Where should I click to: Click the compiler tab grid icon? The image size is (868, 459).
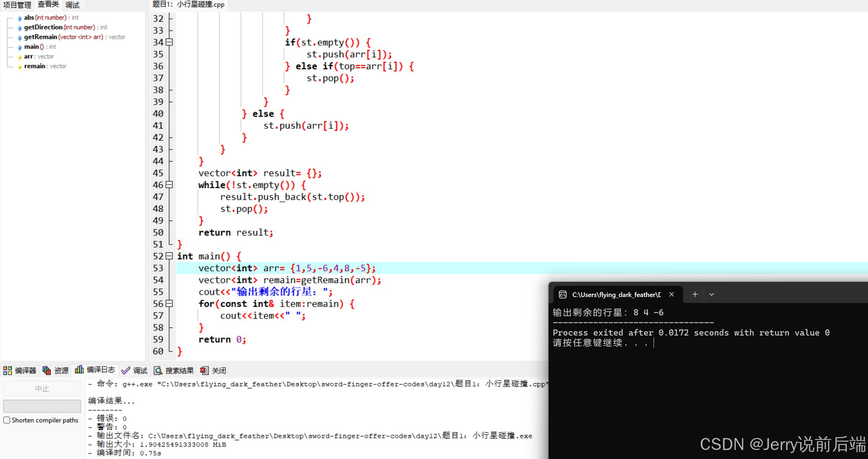tap(8, 370)
